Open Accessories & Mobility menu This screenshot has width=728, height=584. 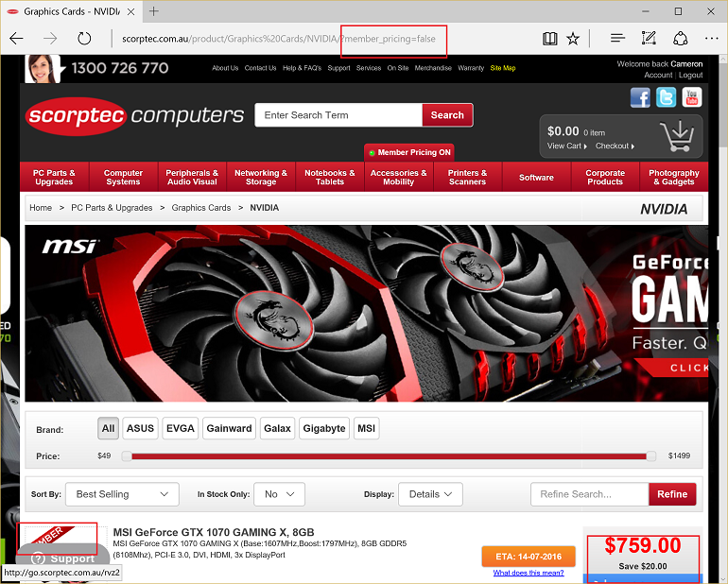point(398,178)
